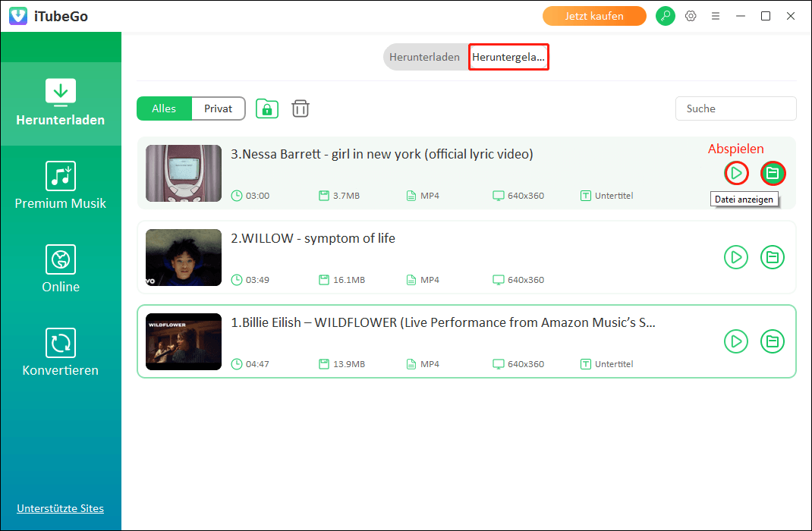
Task: Click the Jetzt kaufen button
Action: tap(594, 16)
